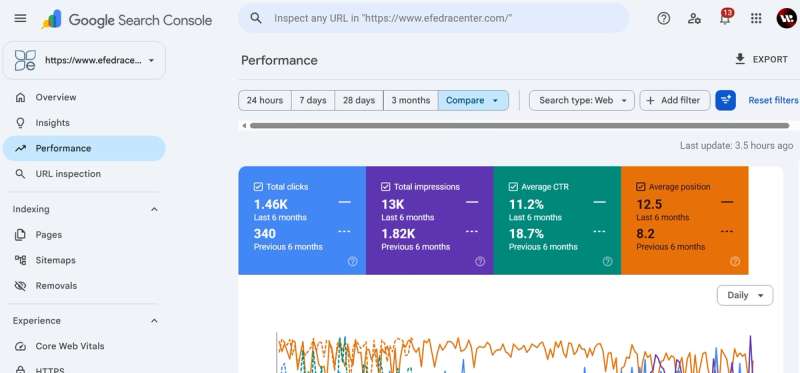800x373 pixels.
Task: Open the property selector dropdown
Action: pyautogui.click(x=85, y=60)
